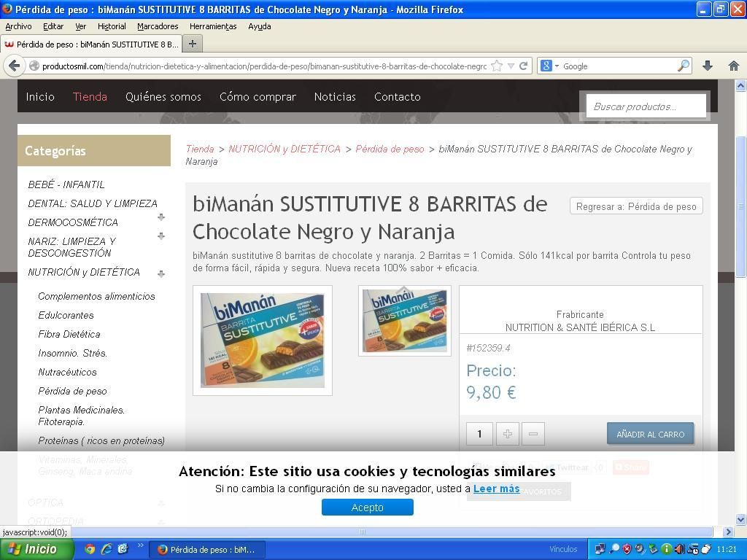
Task: Click the Buscar productos search field
Action: [x=646, y=106]
